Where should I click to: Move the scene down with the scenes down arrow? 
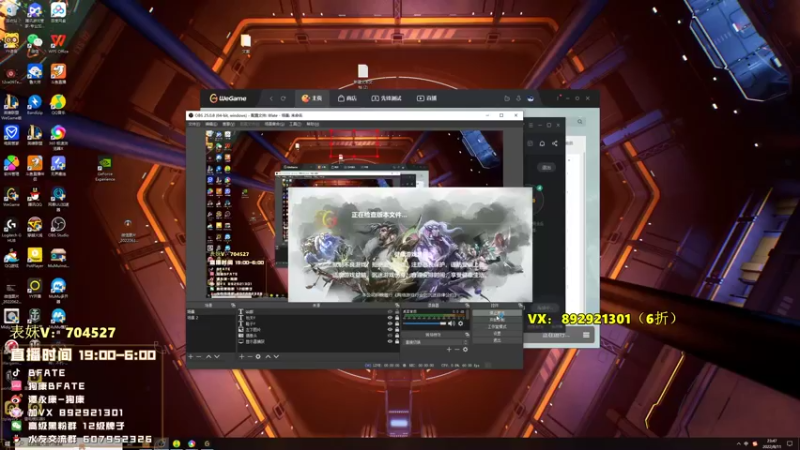pos(217,357)
